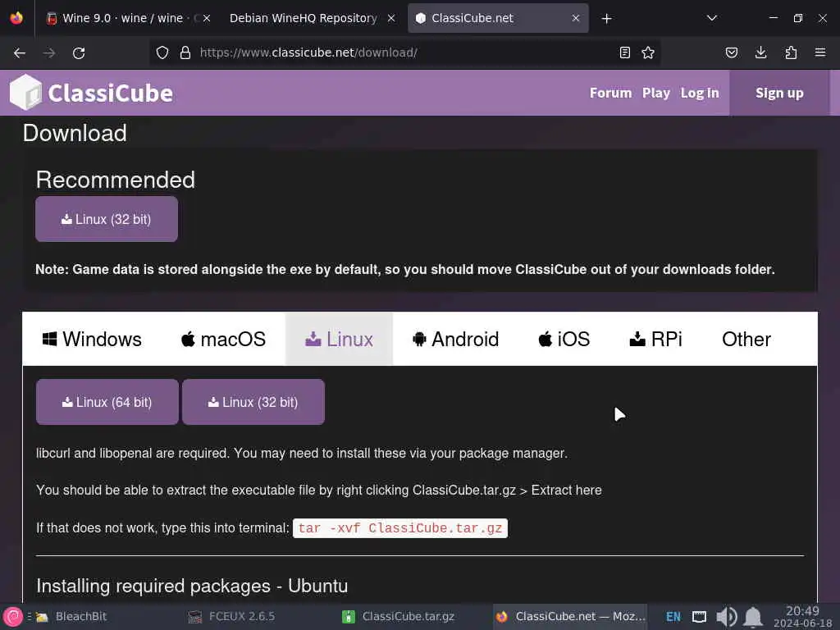Image resolution: width=840 pixels, height=630 pixels.
Task: Open the extensions puzzle icon
Action: [x=791, y=52]
